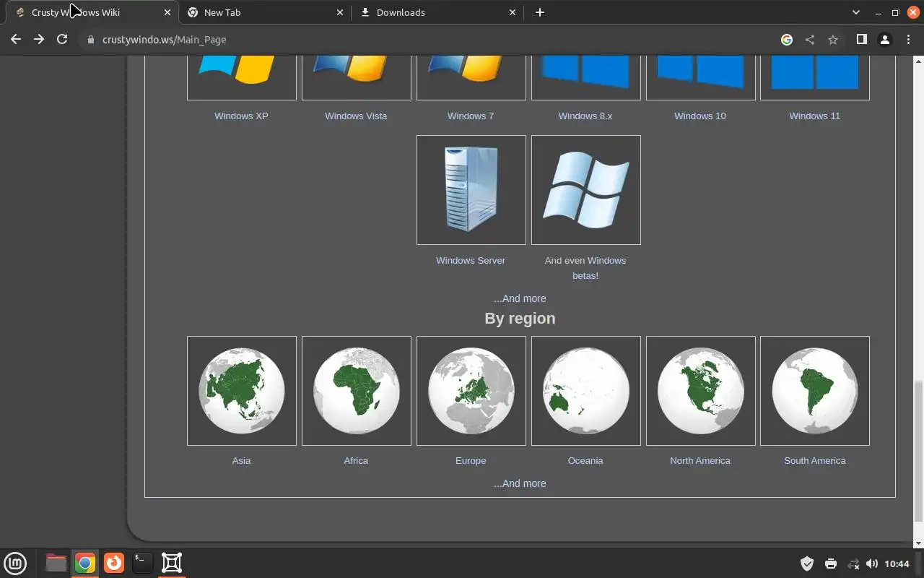
Task: Click the scrollbar down arrow
Action: (x=918, y=543)
